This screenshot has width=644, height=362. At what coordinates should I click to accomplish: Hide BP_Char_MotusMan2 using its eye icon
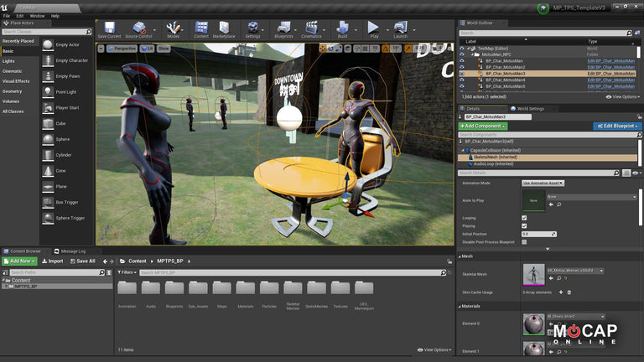(x=461, y=66)
